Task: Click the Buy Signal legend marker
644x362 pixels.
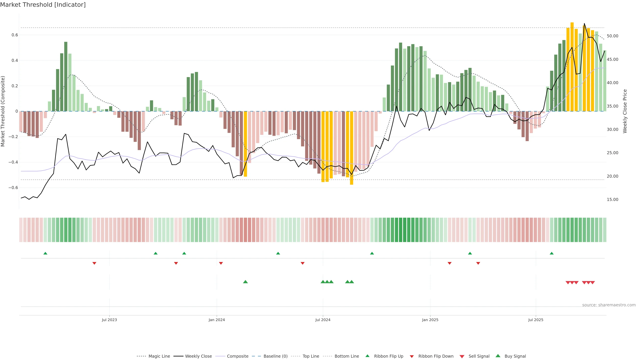Action: 498,356
